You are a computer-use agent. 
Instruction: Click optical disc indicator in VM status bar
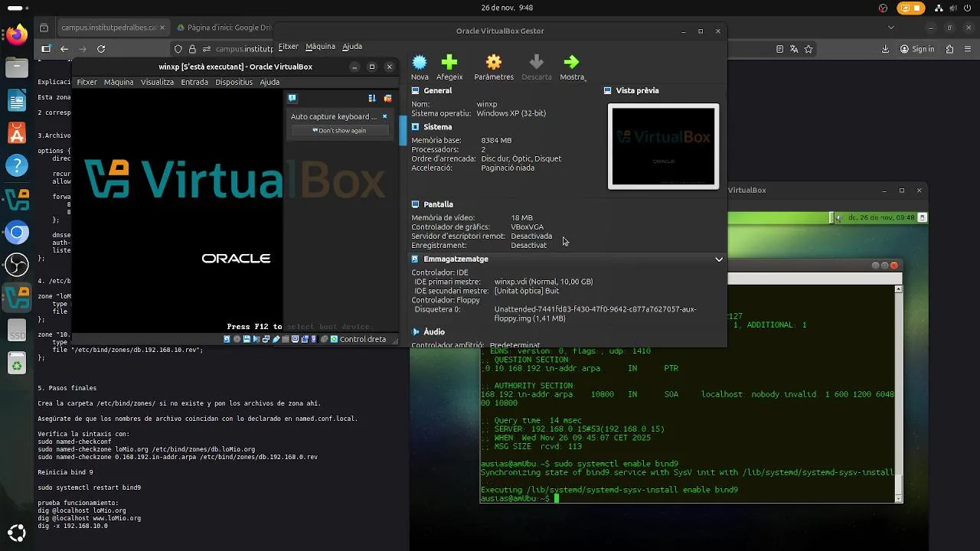[x=237, y=339]
